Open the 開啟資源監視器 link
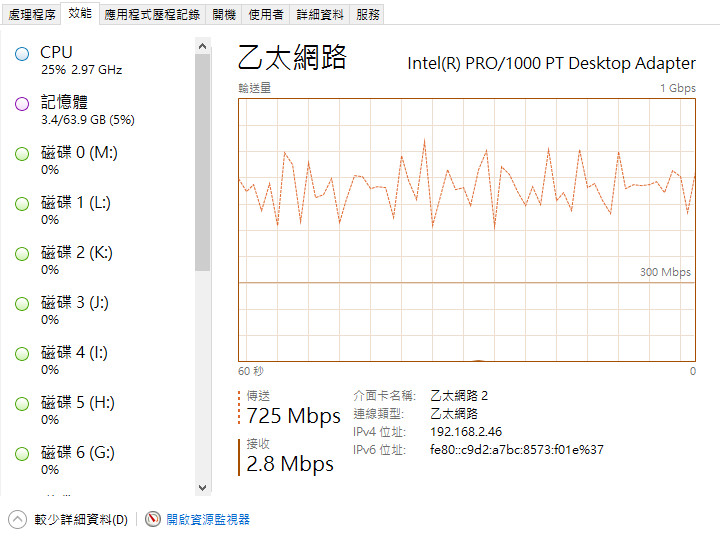Image resolution: width=720 pixels, height=544 pixels. coord(208,519)
